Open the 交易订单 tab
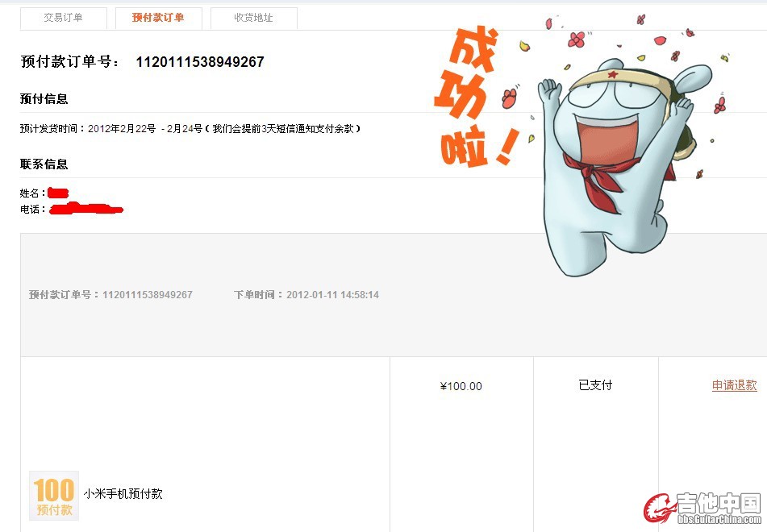Image resolution: width=767 pixels, height=532 pixels. (x=64, y=18)
